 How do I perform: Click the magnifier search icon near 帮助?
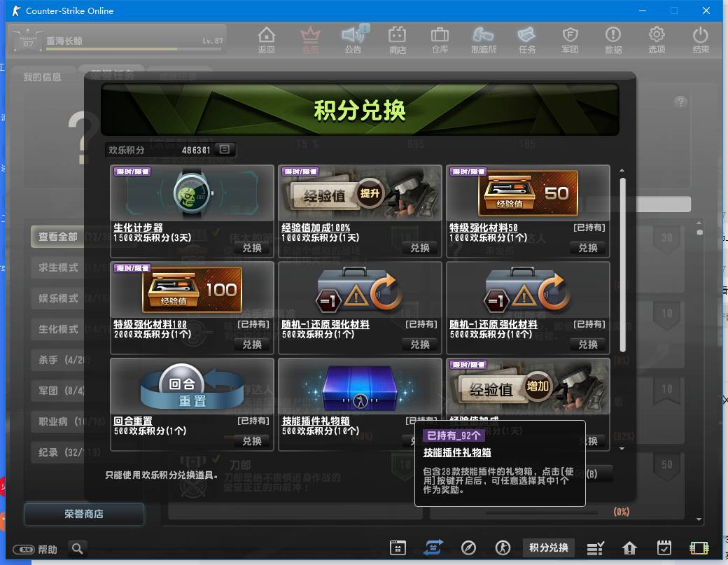pyautogui.click(x=78, y=548)
